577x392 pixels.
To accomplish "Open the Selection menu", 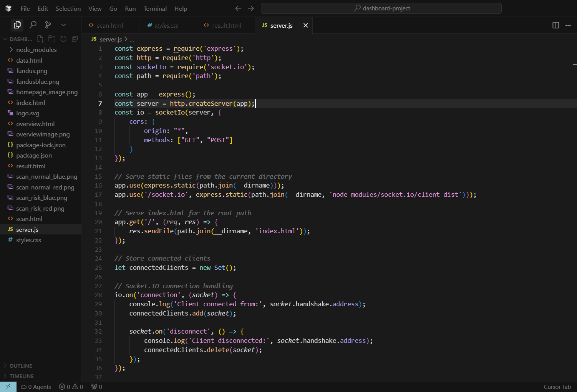I will (68, 8).
